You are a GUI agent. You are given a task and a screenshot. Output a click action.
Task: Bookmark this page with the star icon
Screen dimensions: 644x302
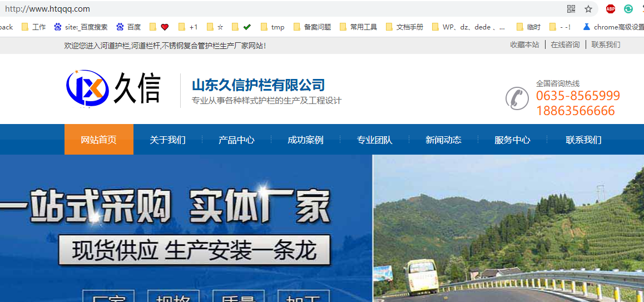(x=588, y=9)
